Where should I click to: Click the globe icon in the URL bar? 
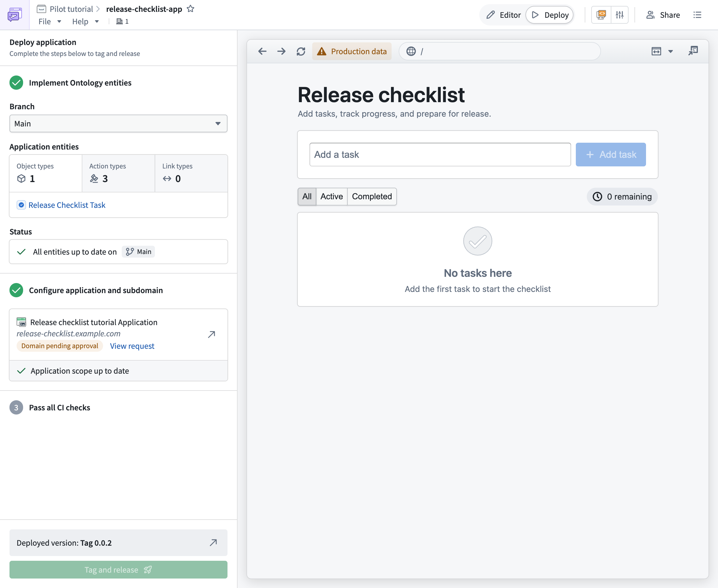pos(411,51)
